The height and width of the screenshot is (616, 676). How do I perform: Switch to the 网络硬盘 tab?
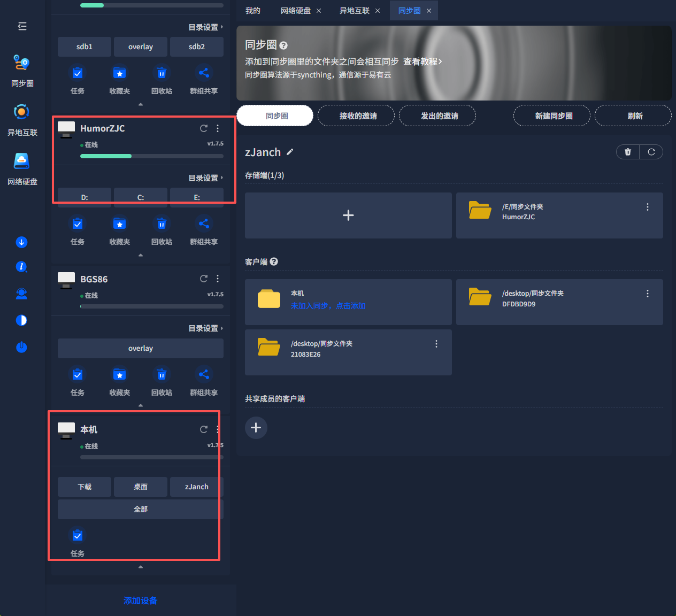click(x=295, y=11)
